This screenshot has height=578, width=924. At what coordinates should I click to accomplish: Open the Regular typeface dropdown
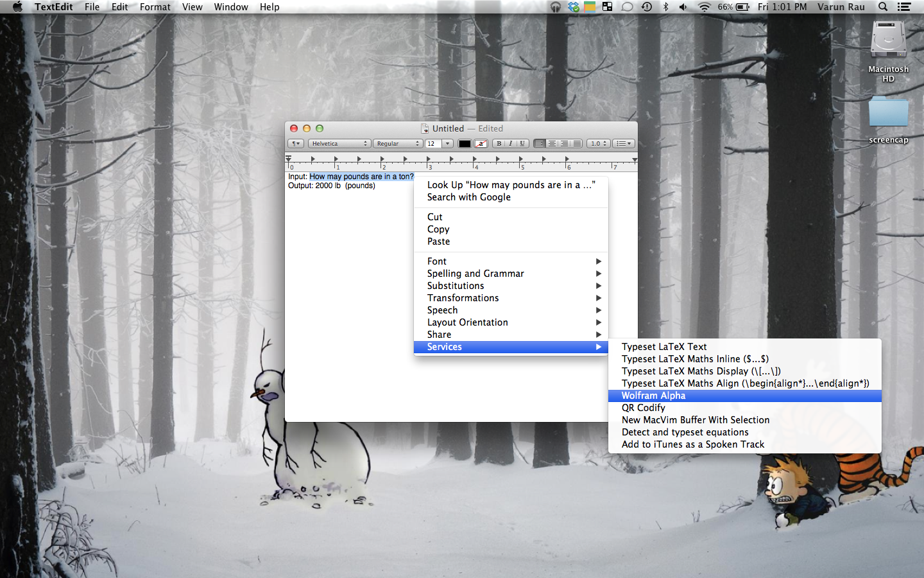(x=398, y=144)
